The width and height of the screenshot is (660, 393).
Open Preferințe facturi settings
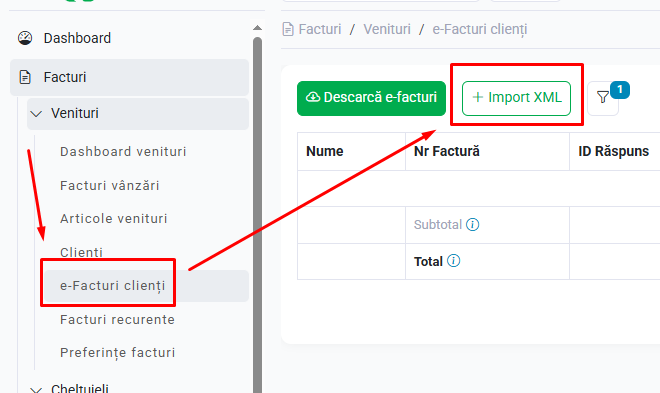pos(117,353)
